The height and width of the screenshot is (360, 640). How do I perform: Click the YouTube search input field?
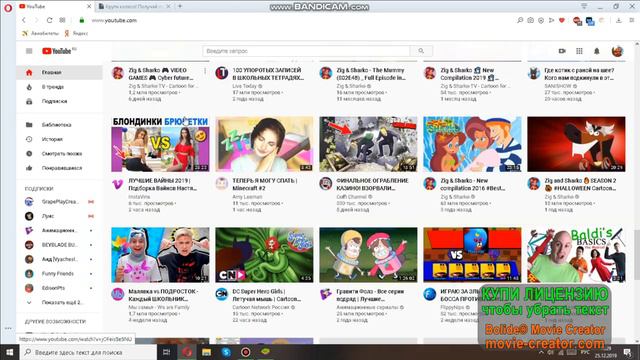coord(306,51)
